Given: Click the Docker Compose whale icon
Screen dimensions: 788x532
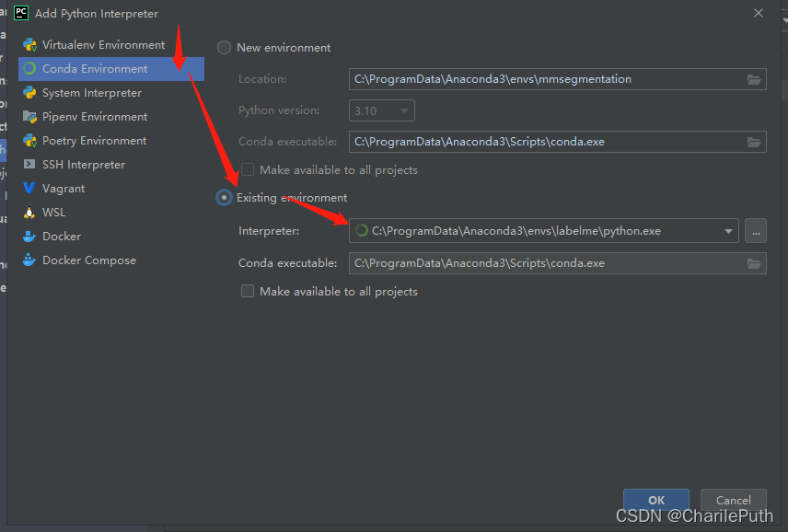Looking at the screenshot, I should [x=29, y=260].
